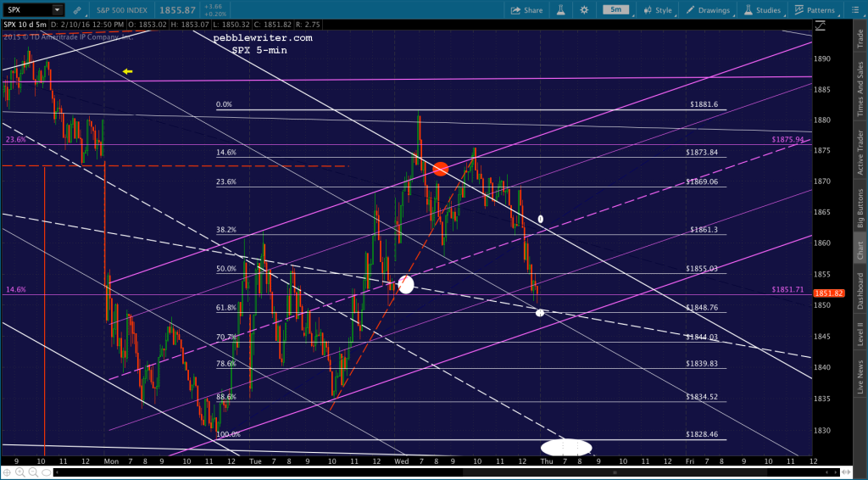Click the zoom in magnifier icon
The width and height of the screenshot is (868, 480).
(20, 473)
